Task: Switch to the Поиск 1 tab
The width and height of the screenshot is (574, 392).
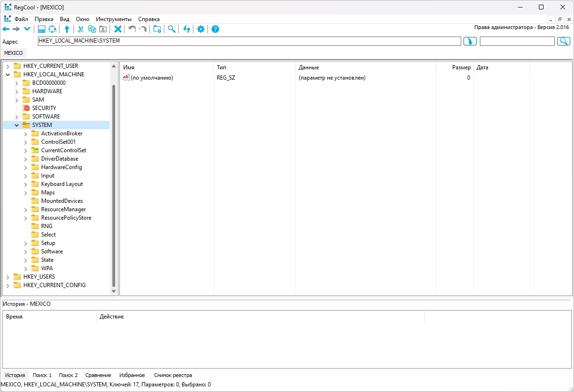Action: click(x=42, y=375)
